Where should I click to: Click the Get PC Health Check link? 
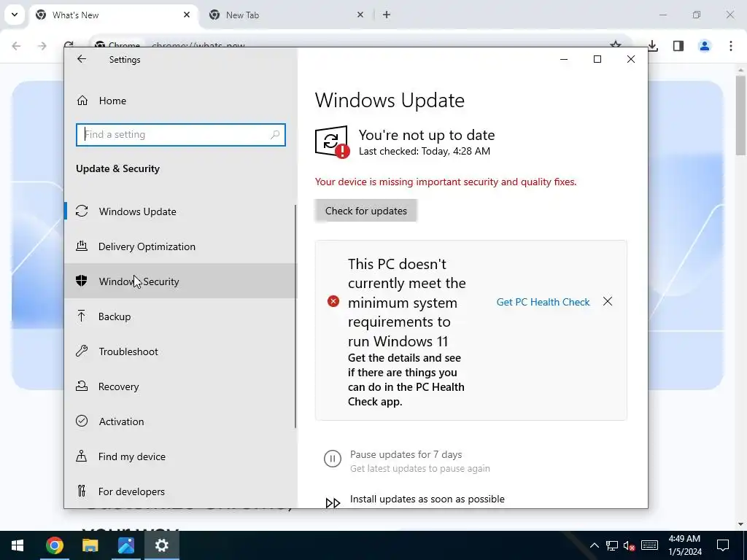click(543, 302)
